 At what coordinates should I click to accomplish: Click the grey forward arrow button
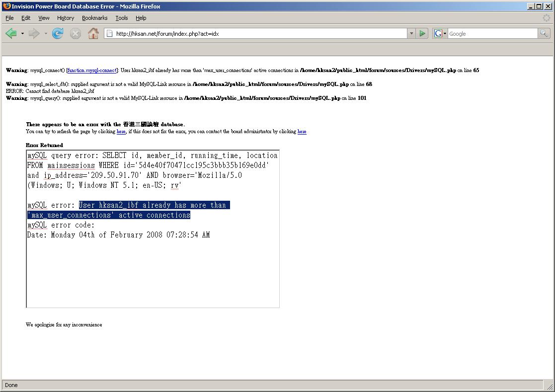point(34,34)
